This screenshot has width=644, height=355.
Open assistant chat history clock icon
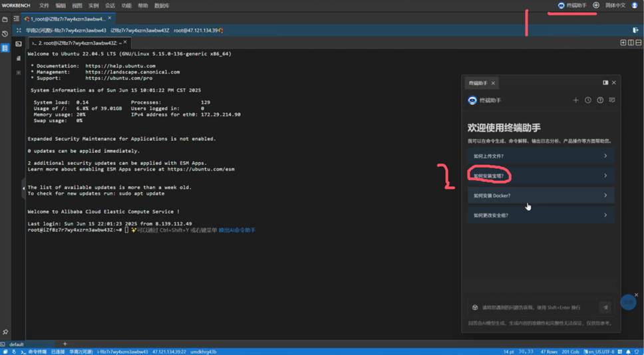click(x=588, y=100)
